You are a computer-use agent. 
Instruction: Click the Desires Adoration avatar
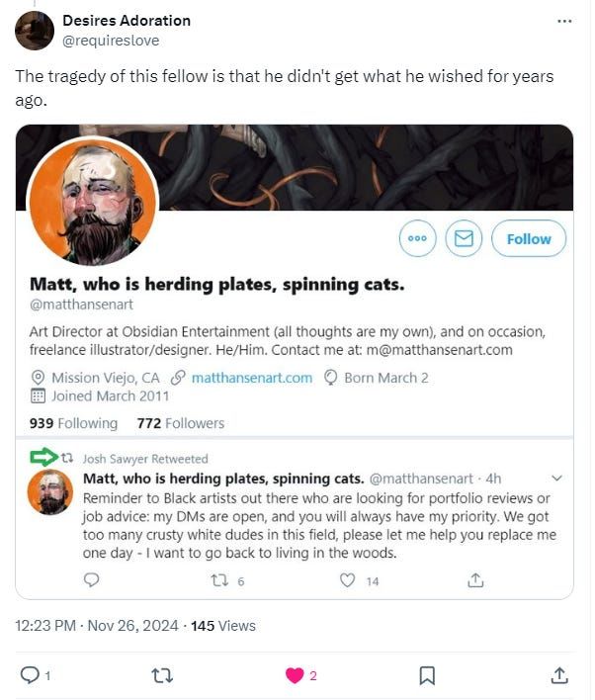tap(35, 31)
